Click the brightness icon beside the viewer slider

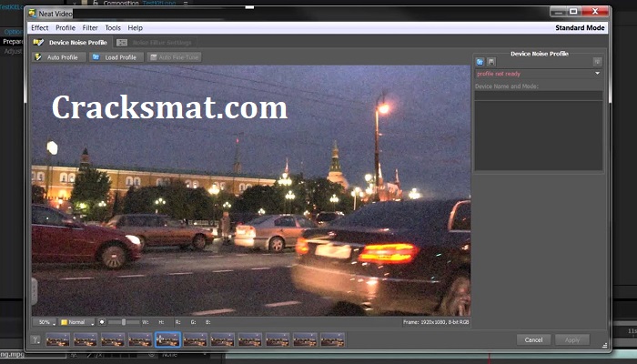[102, 322]
